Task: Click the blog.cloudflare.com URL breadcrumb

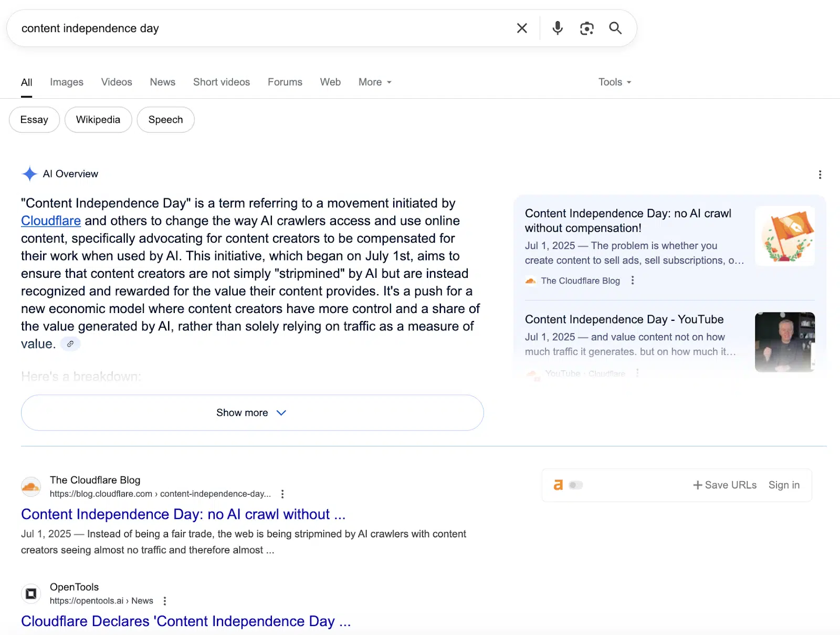Action: [x=160, y=494]
